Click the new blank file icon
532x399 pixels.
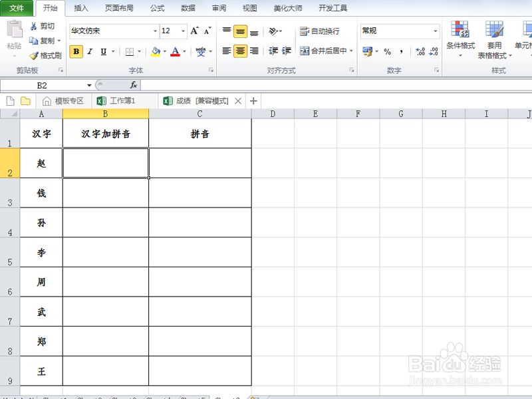(x=11, y=101)
